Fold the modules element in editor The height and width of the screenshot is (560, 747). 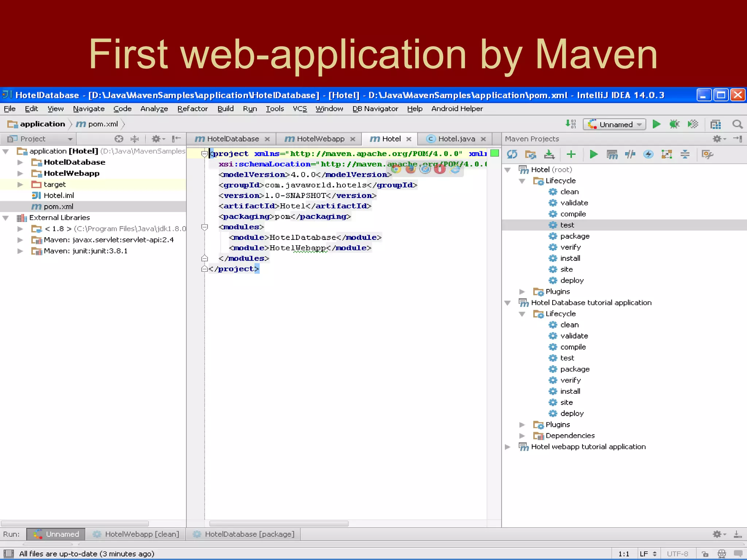[205, 227]
